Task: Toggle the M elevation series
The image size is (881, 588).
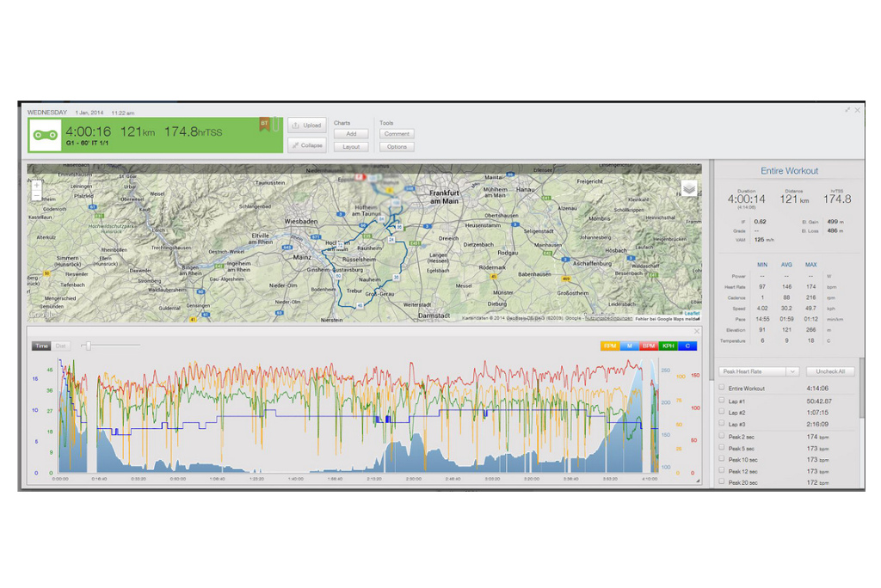Action: coord(629,346)
